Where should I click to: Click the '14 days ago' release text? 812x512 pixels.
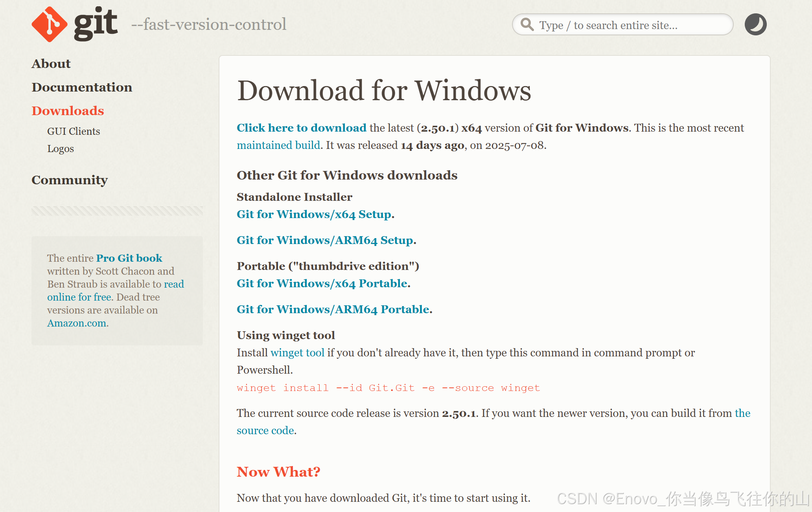[433, 145]
